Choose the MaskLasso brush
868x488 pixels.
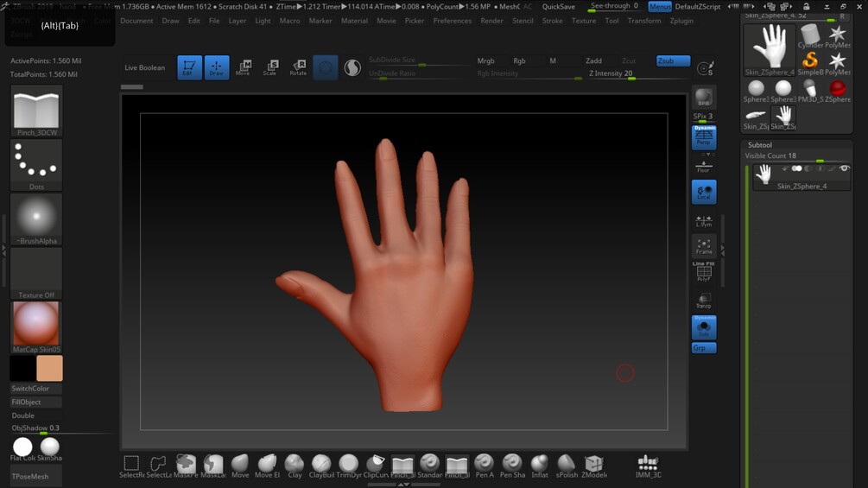(x=213, y=466)
